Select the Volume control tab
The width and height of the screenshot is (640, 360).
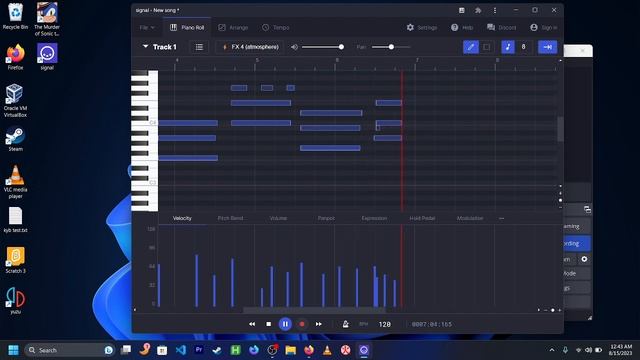point(278,218)
